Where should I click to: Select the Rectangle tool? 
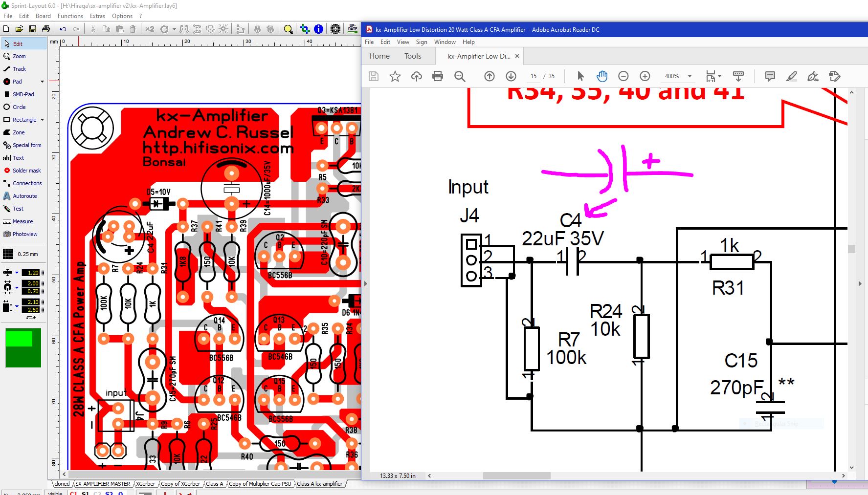(20, 120)
